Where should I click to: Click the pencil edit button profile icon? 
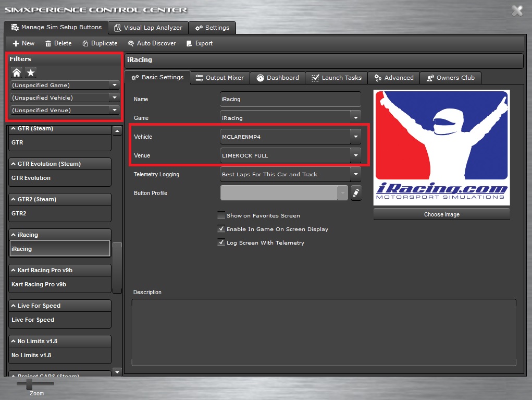click(x=356, y=193)
